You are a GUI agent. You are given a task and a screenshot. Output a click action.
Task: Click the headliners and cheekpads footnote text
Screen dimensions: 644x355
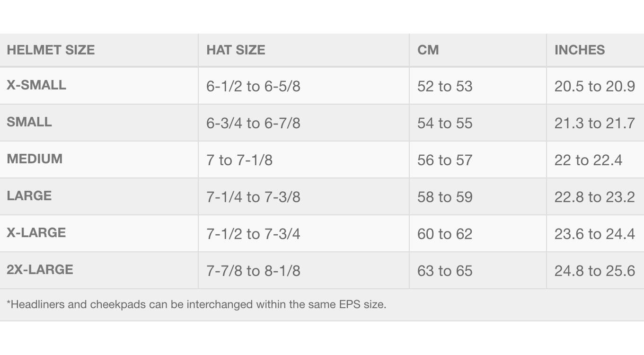click(196, 304)
